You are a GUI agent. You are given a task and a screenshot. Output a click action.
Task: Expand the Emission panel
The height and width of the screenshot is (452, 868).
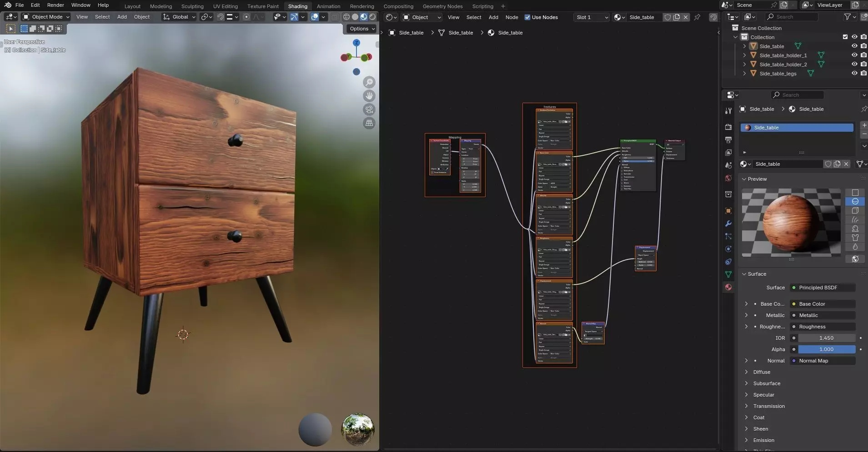(763, 440)
